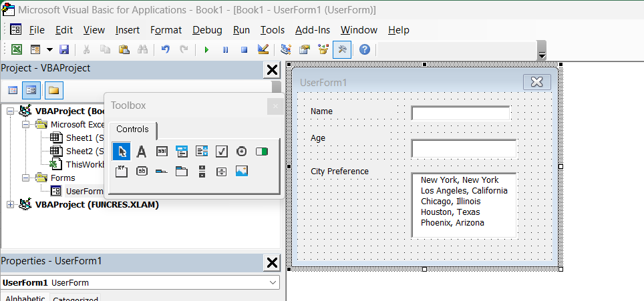This screenshot has width=644, height=301.
Task: Open the View menu
Action: pos(94,30)
